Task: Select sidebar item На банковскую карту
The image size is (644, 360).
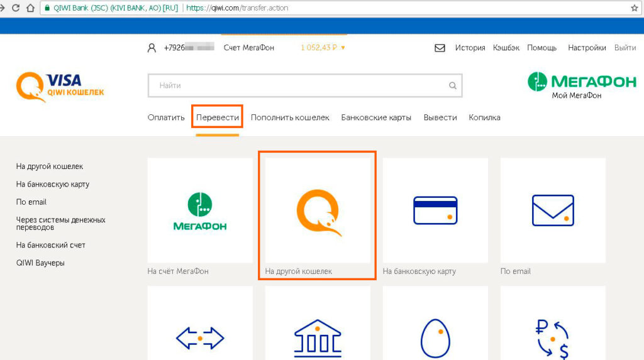Action: pyautogui.click(x=53, y=184)
